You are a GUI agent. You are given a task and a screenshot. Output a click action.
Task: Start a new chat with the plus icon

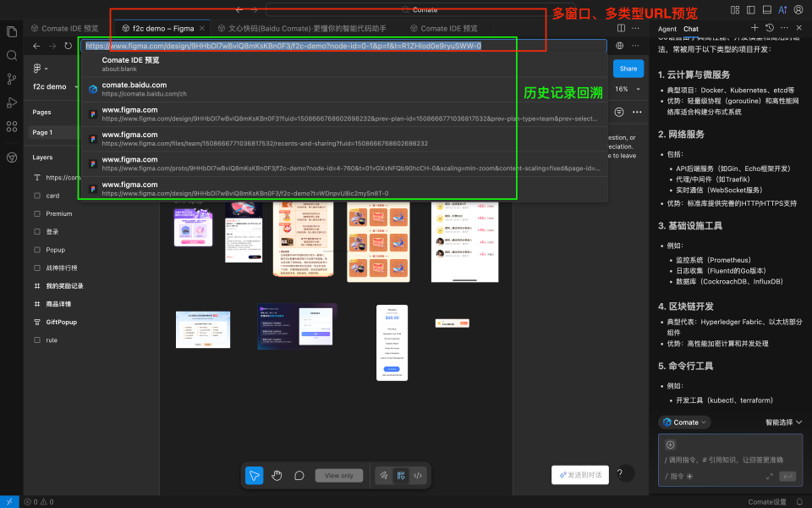754,28
